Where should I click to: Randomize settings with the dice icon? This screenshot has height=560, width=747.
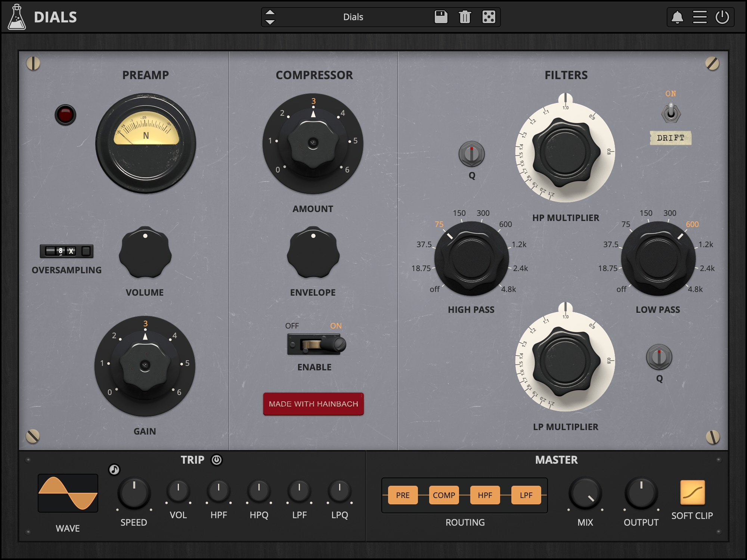point(490,17)
